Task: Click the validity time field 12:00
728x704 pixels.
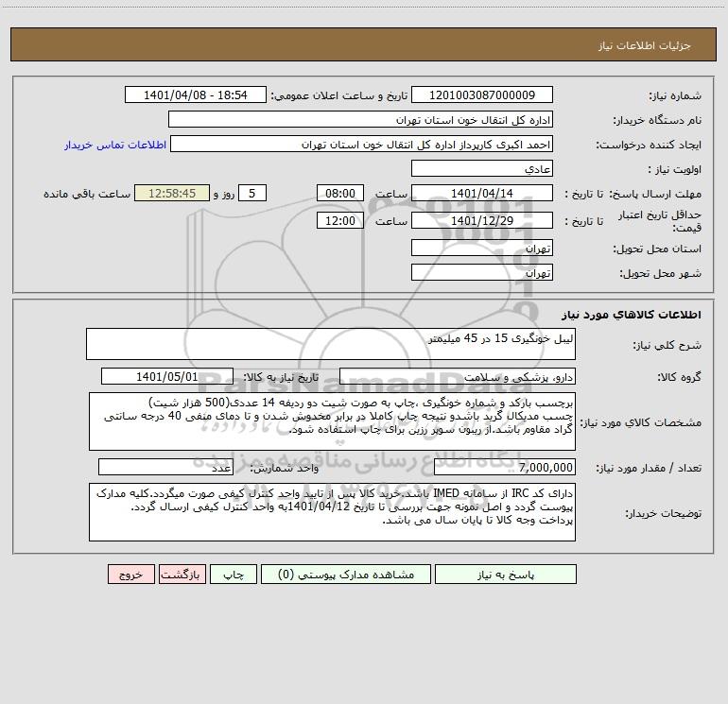Action: pos(339,220)
